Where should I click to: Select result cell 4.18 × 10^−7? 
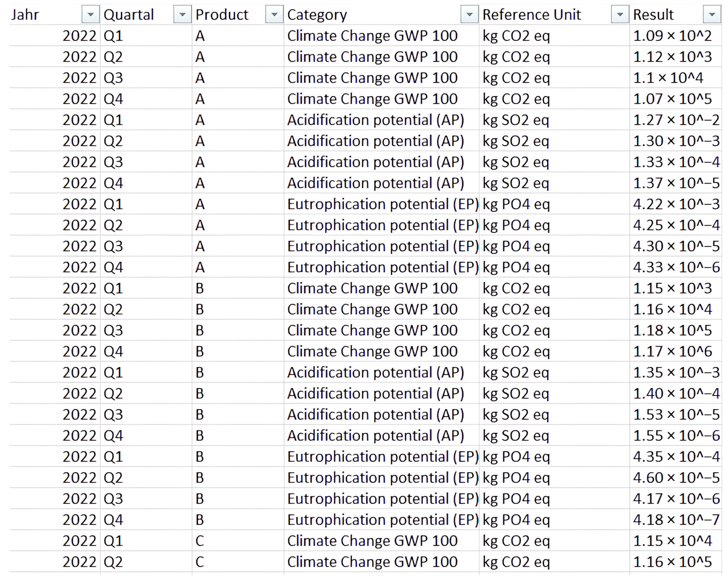[x=675, y=520]
